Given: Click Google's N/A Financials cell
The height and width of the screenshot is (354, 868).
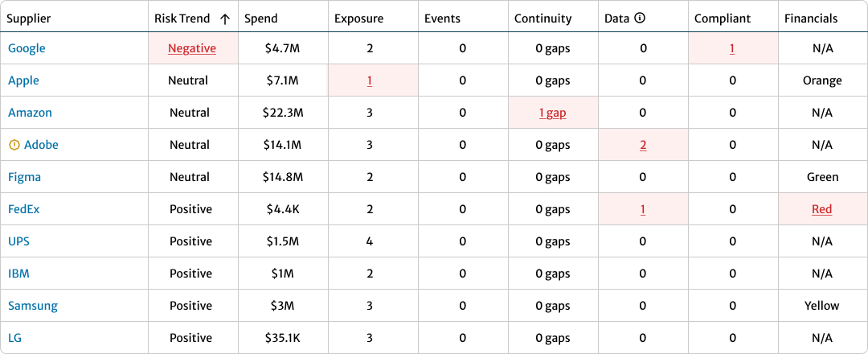Looking at the screenshot, I should [x=822, y=48].
